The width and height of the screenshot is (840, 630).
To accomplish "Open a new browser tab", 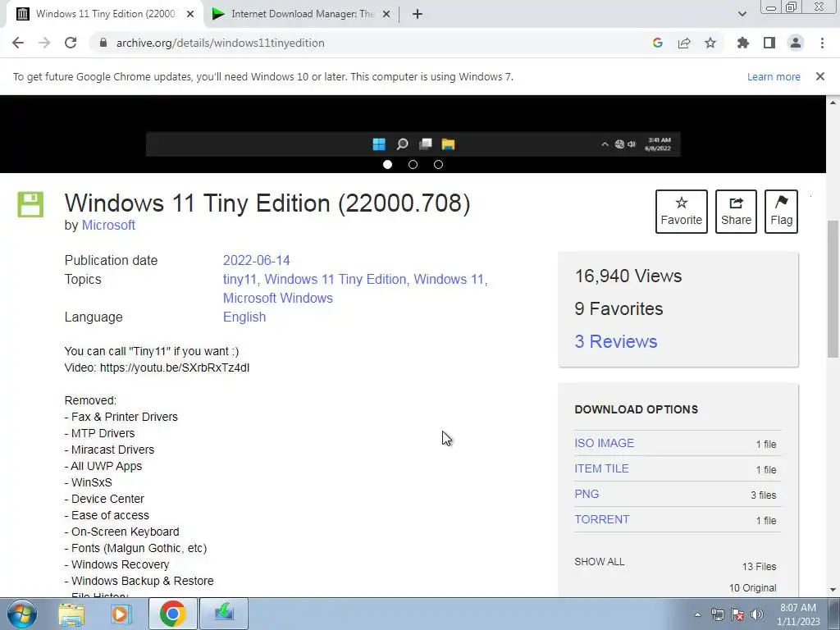I will pyautogui.click(x=418, y=14).
